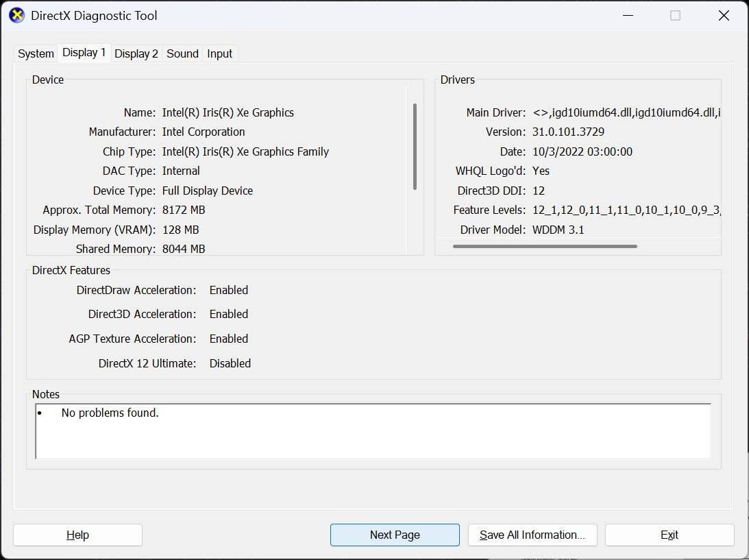Minimize the DirectX Diagnostic Tool window

point(628,15)
